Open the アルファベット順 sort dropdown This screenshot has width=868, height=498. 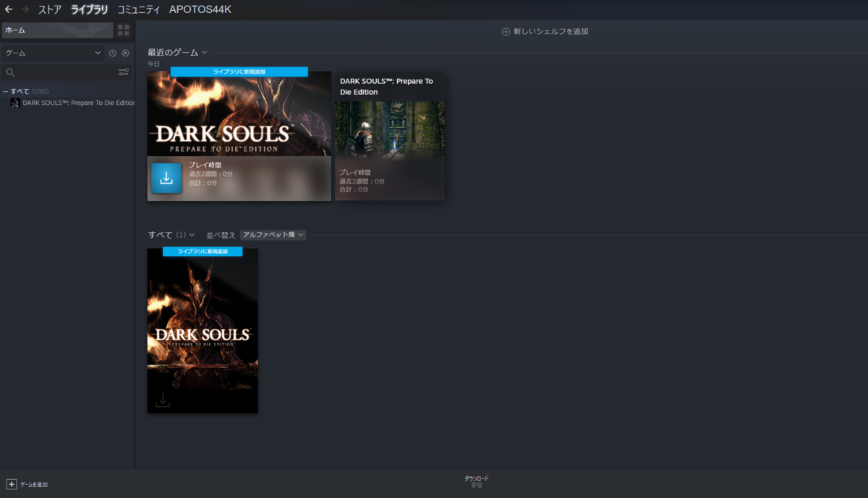273,235
